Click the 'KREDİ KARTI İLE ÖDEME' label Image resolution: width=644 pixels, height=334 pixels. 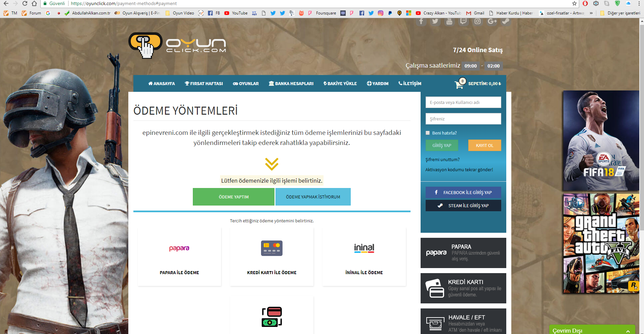[272, 272]
